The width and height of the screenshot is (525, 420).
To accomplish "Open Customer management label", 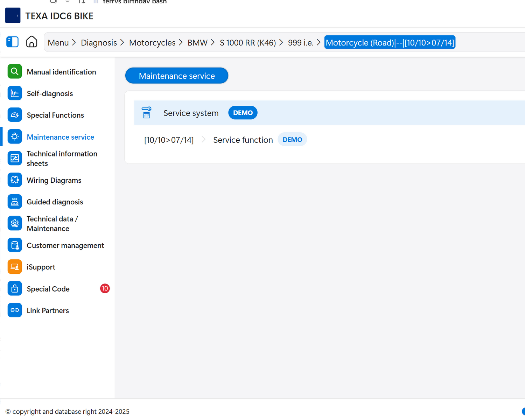I will [x=65, y=245].
